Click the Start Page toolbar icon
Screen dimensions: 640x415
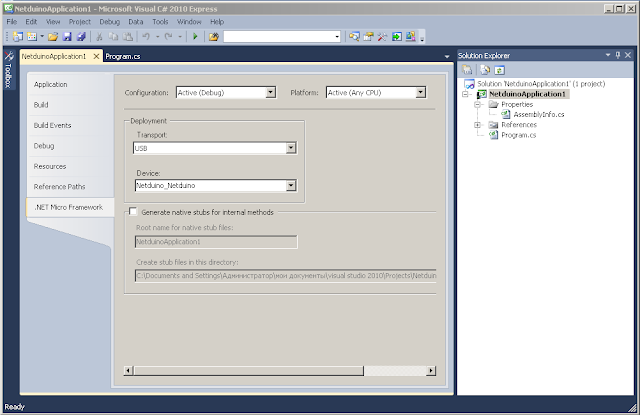396,37
